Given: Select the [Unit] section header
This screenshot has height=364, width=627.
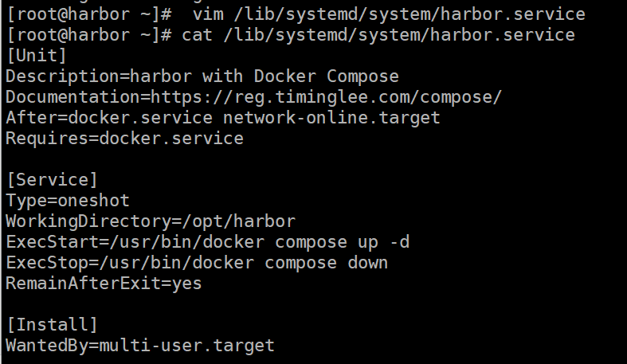Looking at the screenshot, I should 37,56.
